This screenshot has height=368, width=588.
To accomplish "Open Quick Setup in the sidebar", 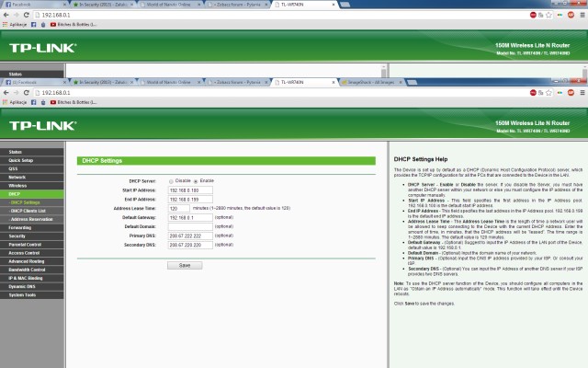I will pyautogui.click(x=32, y=160).
